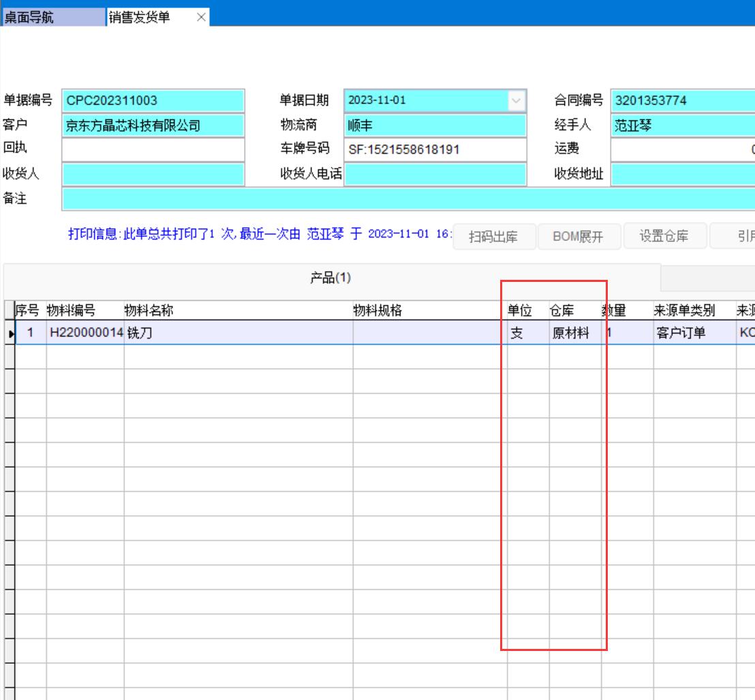The height and width of the screenshot is (700, 755).
Task: Click the row indicator arrow for row 1
Action: (x=10, y=334)
